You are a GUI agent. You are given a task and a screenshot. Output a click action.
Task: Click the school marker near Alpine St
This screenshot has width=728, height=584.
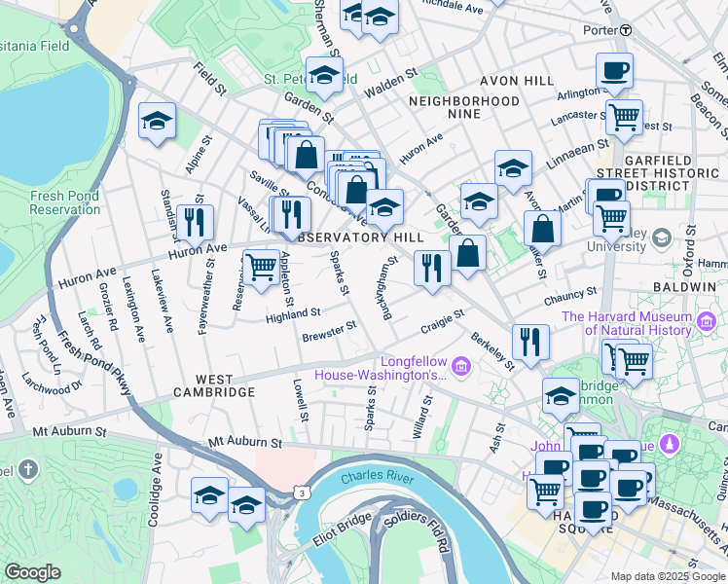pos(157,122)
